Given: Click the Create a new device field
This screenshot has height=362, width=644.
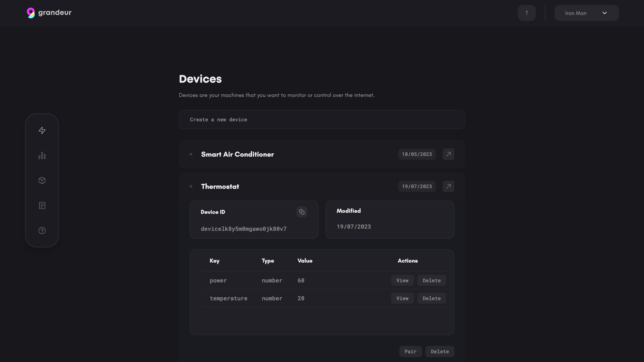Looking at the screenshot, I should click(322, 120).
